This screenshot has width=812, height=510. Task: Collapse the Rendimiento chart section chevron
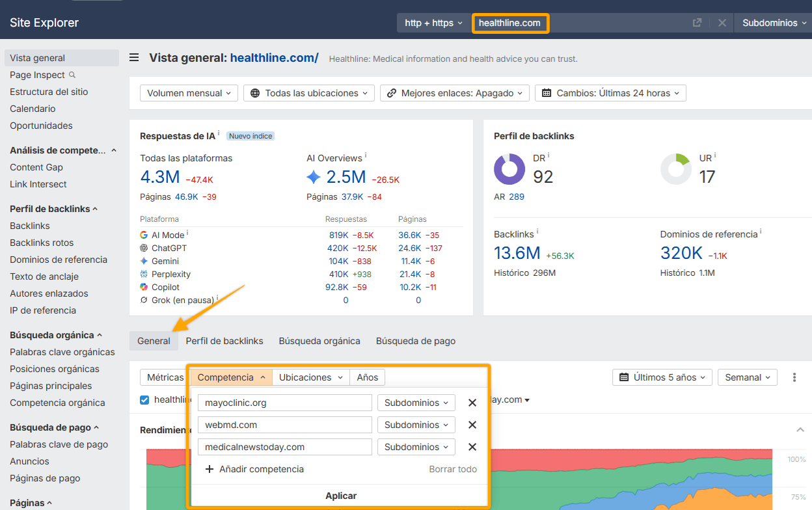[x=800, y=430]
